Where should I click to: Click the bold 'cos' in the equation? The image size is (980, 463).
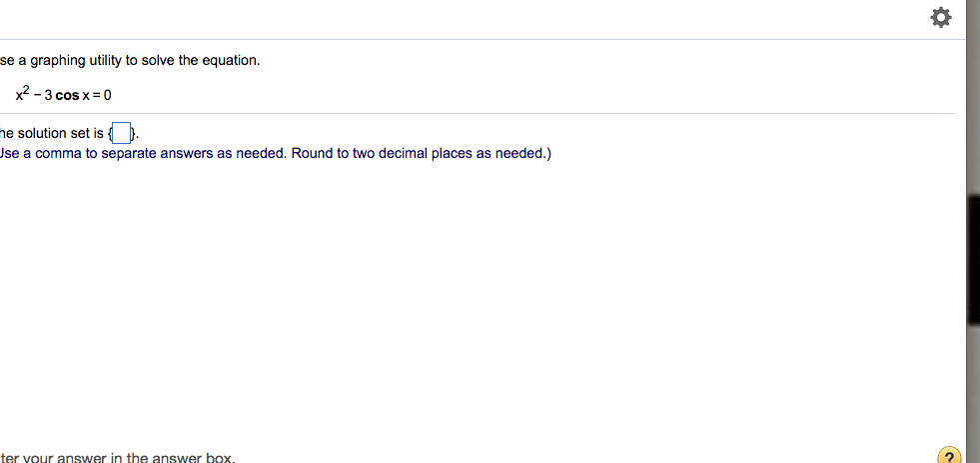click(68, 96)
